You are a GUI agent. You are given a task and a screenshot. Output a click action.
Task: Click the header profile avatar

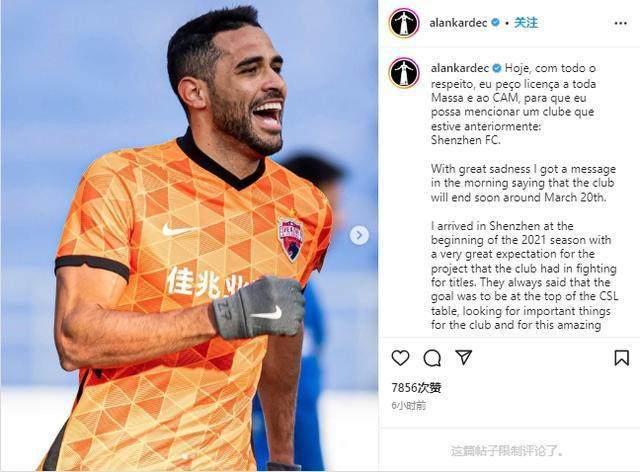coord(404,23)
